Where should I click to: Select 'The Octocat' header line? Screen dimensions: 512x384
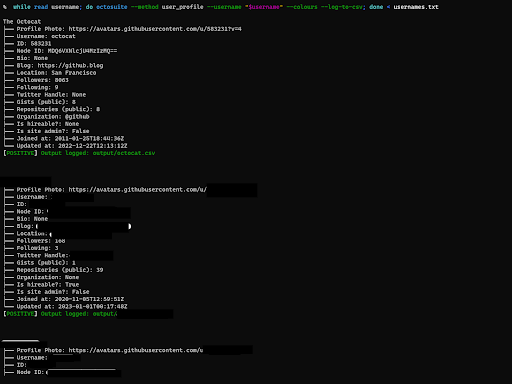pyautogui.click(x=22, y=22)
